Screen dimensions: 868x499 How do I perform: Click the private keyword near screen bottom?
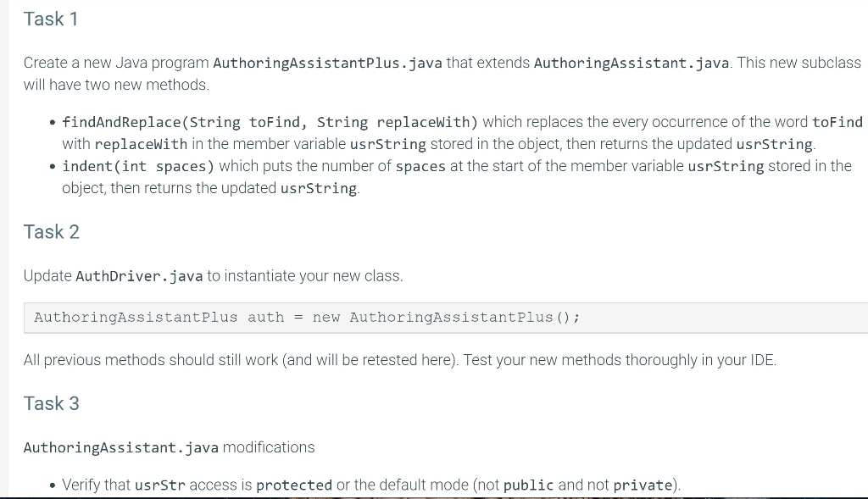pyautogui.click(x=643, y=485)
